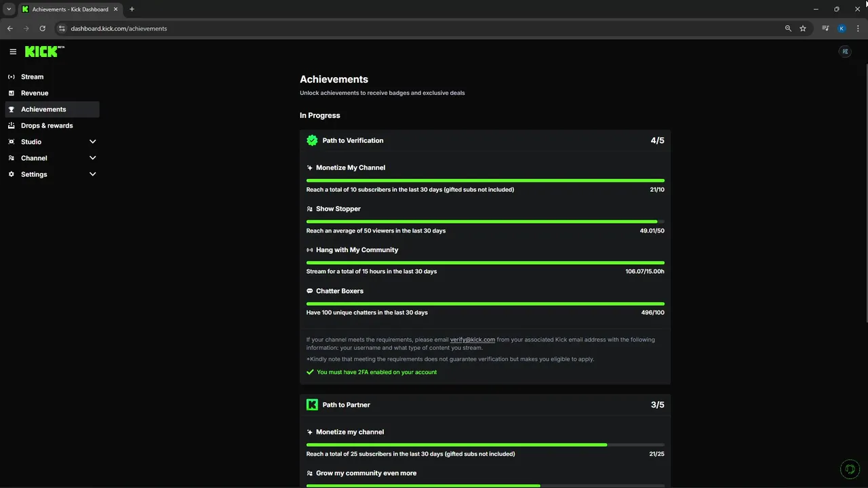
Task: Click the hamburger menu icon
Action: coord(13,52)
